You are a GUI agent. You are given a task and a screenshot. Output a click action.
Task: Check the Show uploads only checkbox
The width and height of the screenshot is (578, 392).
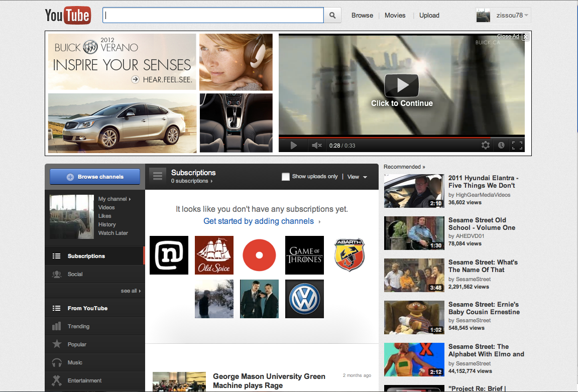point(285,177)
